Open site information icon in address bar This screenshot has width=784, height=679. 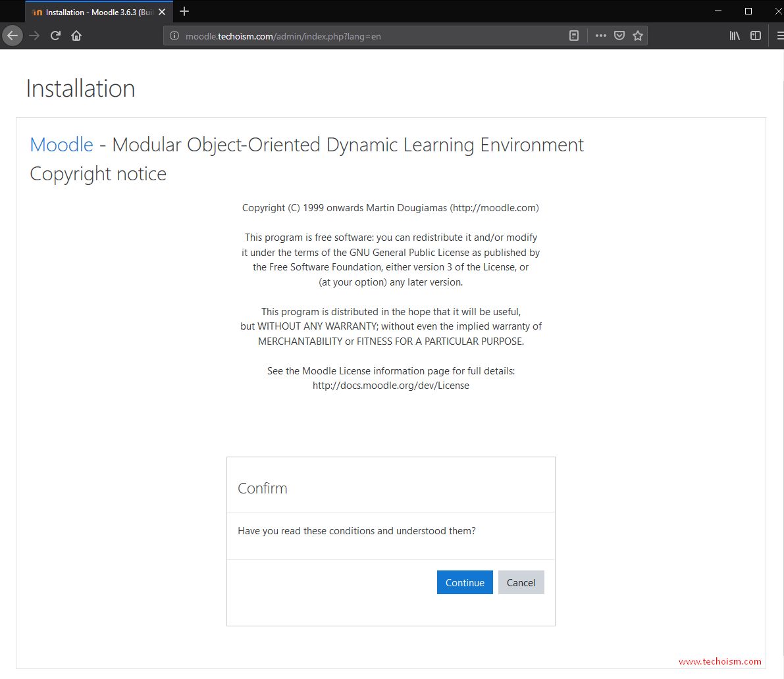174,36
